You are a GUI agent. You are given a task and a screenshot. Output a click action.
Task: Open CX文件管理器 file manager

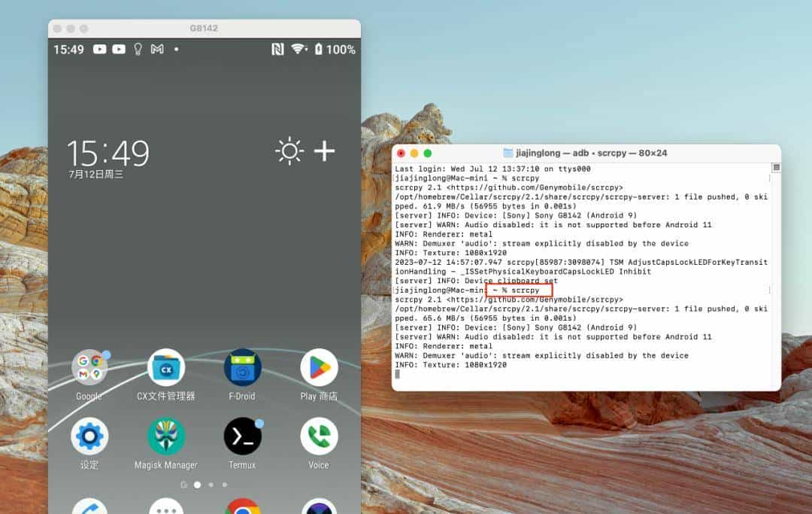point(165,369)
